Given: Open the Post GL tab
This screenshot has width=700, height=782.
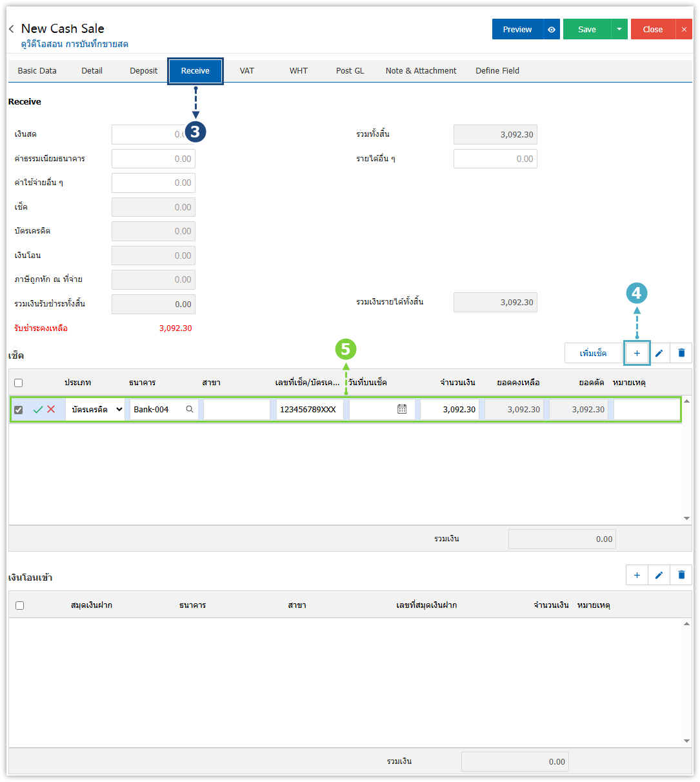Looking at the screenshot, I should click(x=350, y=71).
